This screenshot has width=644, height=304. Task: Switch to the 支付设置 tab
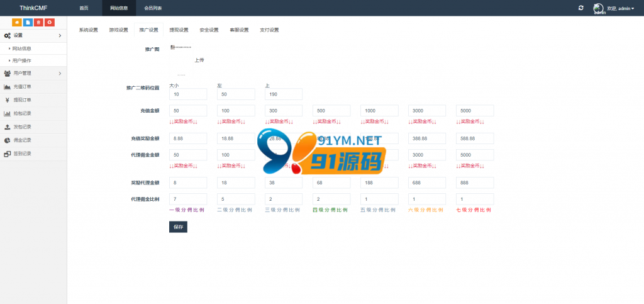(x=269, y=30)
